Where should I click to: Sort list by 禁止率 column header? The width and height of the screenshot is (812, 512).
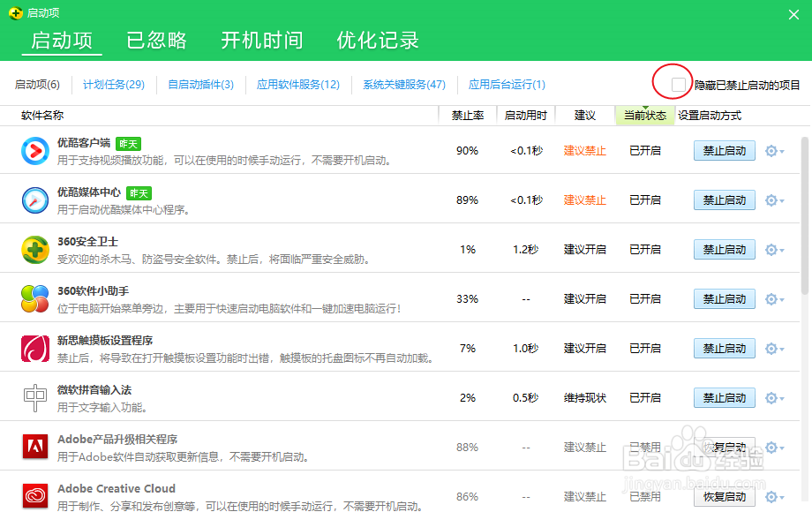tap(467, 116)
